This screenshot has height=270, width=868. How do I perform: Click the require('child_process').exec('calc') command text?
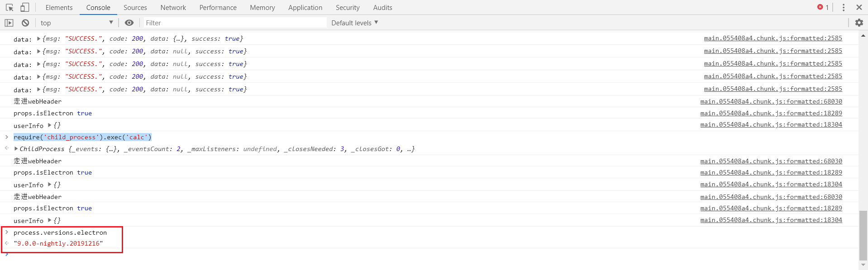tap(82, 137)
